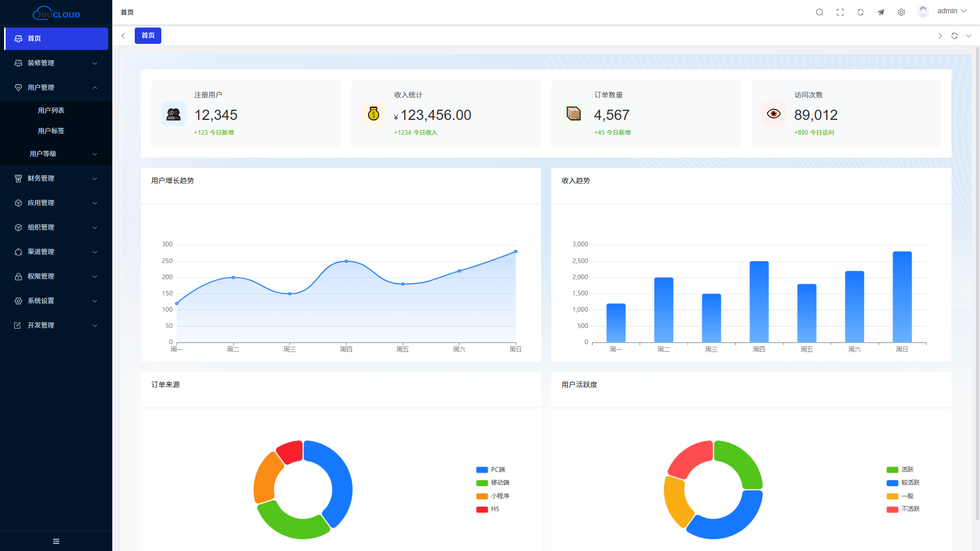Collapse sidebar with bottom menu icon
980x551 pixels.
[56, 541]
